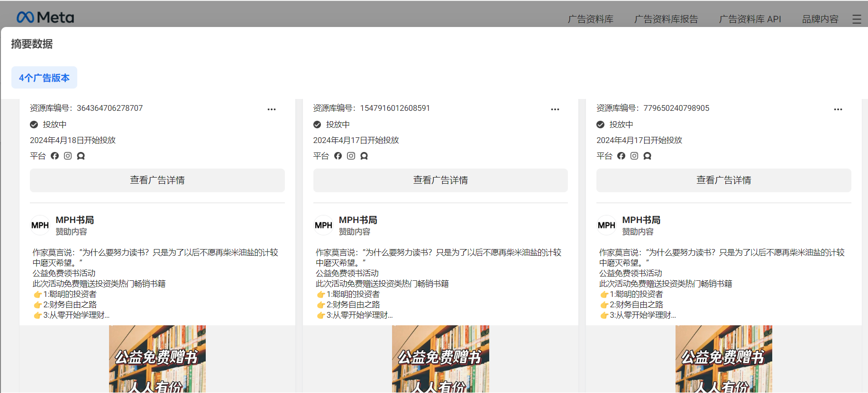Image resolution: width=868 pixels, height=393 pixels.
Task: Open MPH书局 page link on second ad
Action: point(358,220)
